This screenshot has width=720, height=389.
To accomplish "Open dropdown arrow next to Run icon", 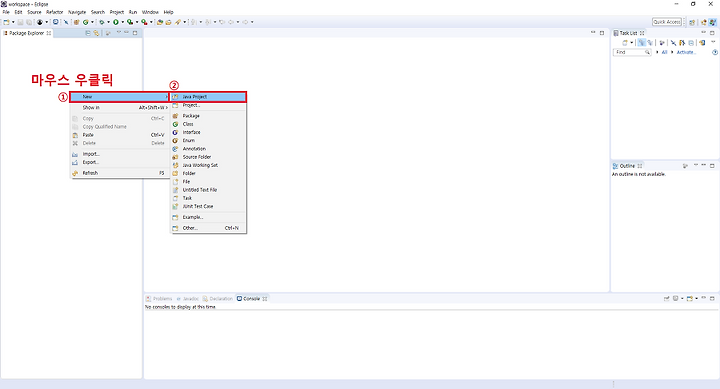I will pos(123,22).
